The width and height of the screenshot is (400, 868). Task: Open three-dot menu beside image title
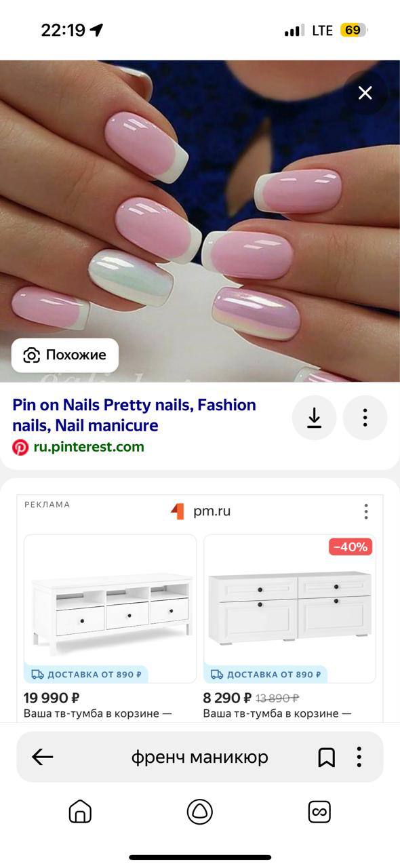click(x=365, y=418)
